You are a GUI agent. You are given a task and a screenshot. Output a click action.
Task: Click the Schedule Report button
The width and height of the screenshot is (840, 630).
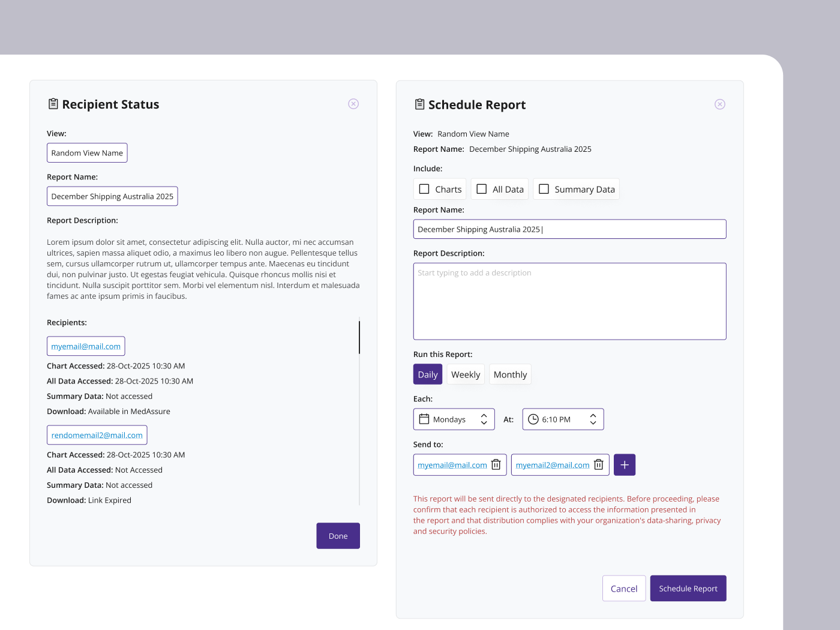(688, 589)
